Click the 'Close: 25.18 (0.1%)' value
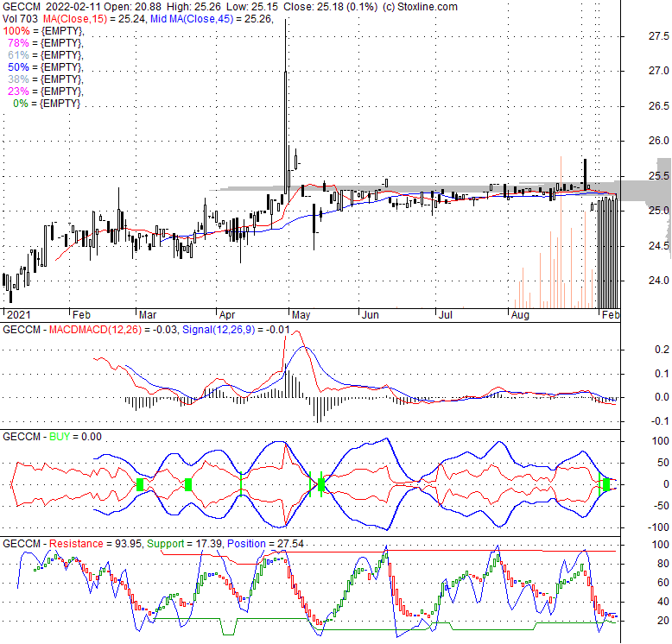The image size is (672, 644). [330, 7]
